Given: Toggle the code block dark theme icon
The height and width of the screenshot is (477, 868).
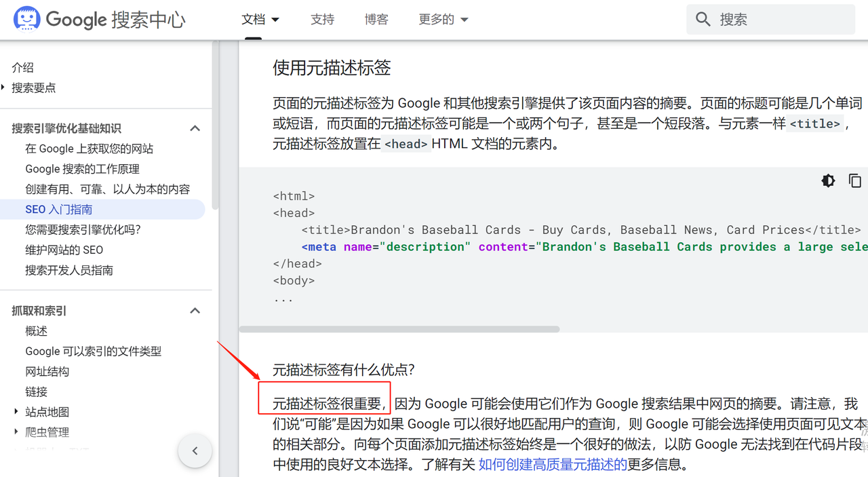Looking at the screenshot, I should pos(828,180).
